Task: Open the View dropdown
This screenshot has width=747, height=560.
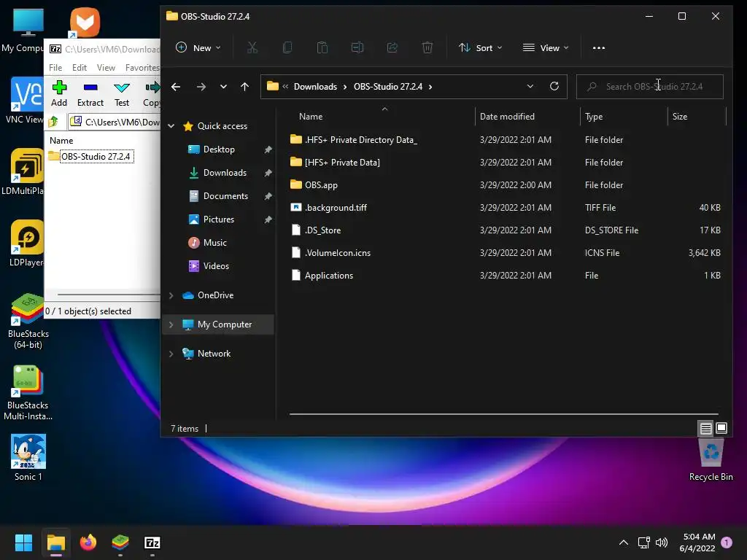Action: pyautogui.click(x=546, y=47)
